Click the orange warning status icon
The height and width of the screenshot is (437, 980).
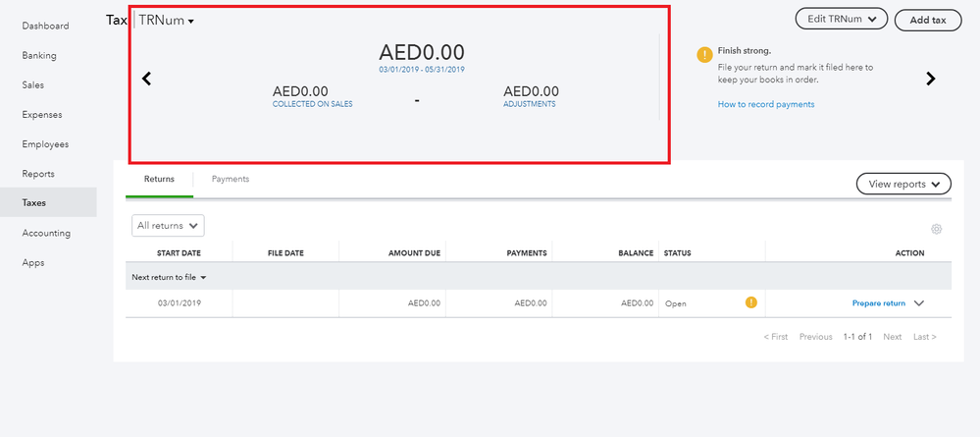[x=750, y=302]
